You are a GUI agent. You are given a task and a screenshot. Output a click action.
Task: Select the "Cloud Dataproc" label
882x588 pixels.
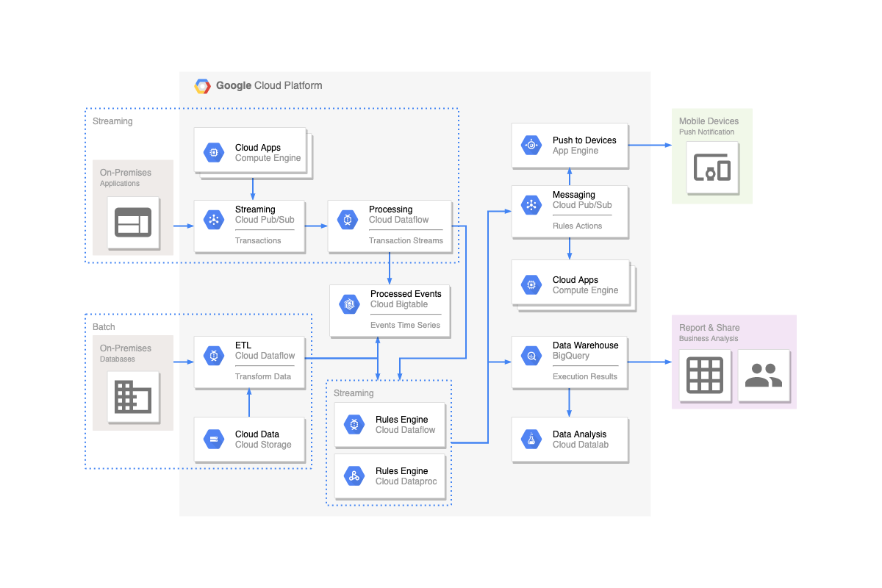pyautogui.click(x=406, y=481)
